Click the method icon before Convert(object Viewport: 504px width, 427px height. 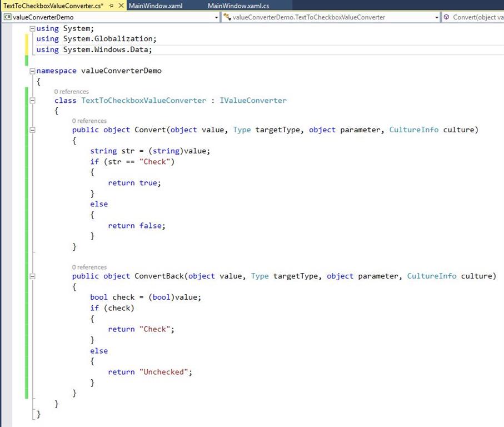pyautogui.click(x=445, y=17)
